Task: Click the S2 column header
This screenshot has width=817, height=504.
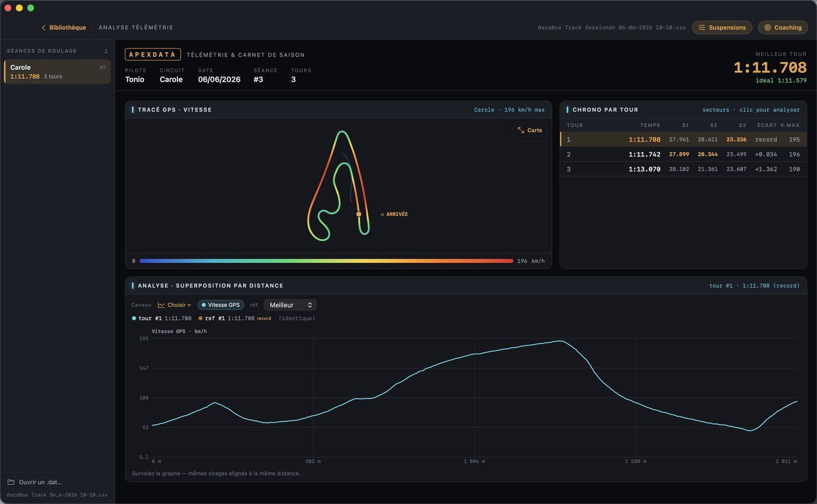Action: click(x=714, y=126)
